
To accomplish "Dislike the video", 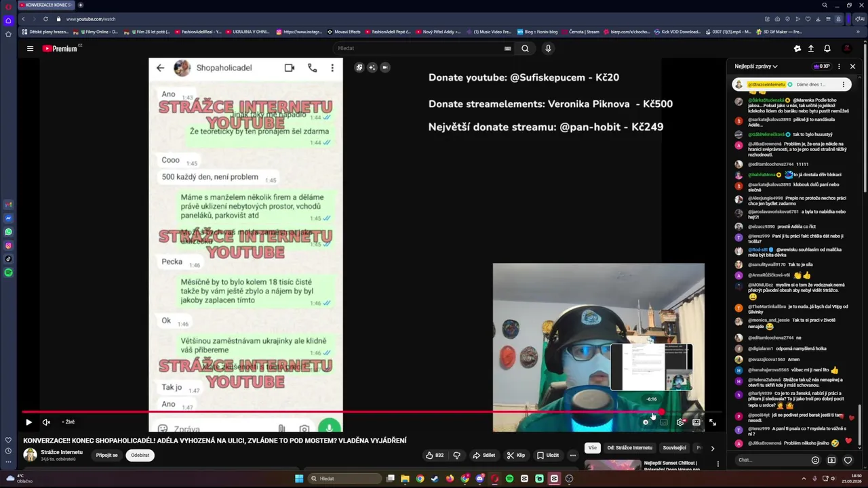I will tap(456, 455).
